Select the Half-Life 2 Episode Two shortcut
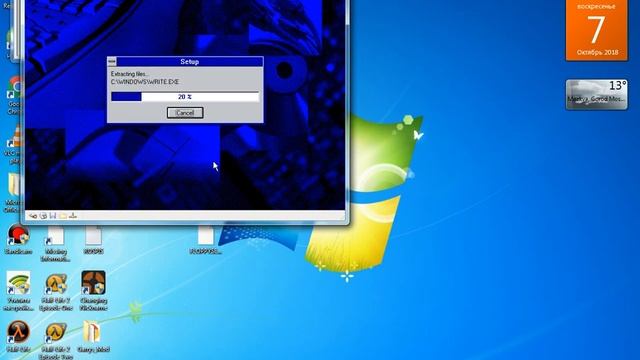The width and height of the screenshot is (640, 360). coord(56,340)
